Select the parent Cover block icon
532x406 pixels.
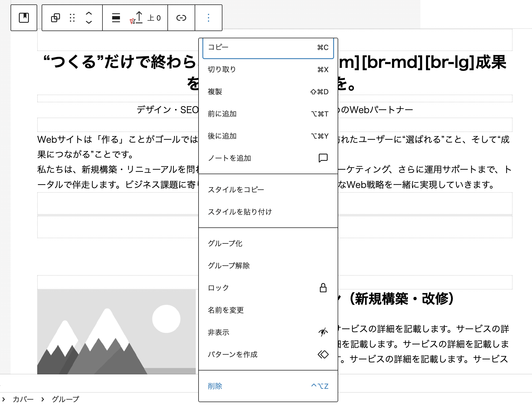(24, 18)
